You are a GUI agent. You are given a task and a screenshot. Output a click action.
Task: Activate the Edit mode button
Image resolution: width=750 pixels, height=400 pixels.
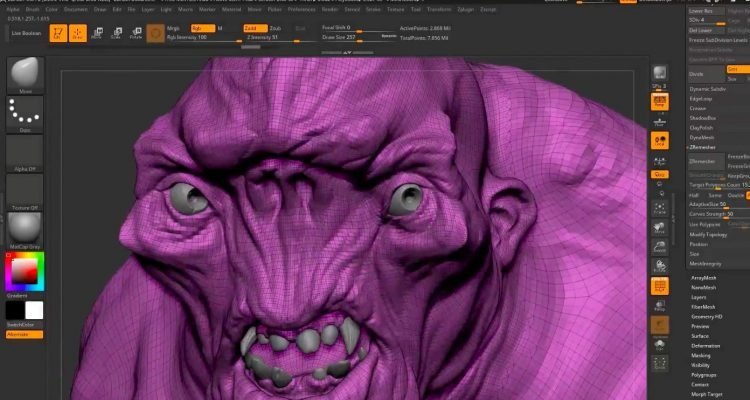click(x=58, y=33)
